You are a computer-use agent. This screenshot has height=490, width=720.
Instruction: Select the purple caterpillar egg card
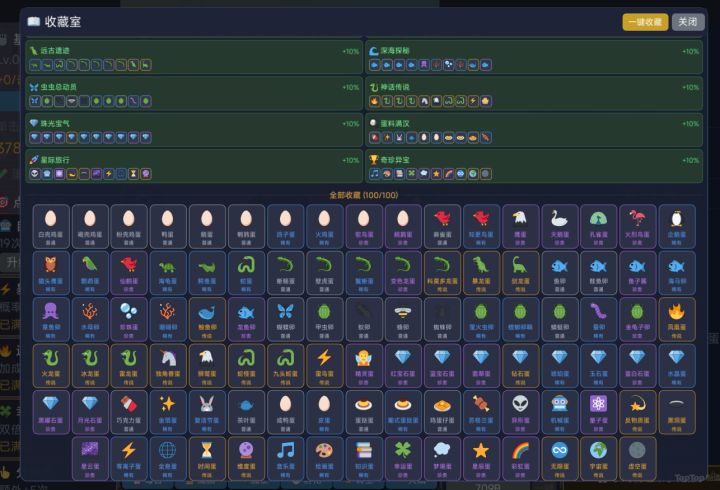click(x=598, y=319)
